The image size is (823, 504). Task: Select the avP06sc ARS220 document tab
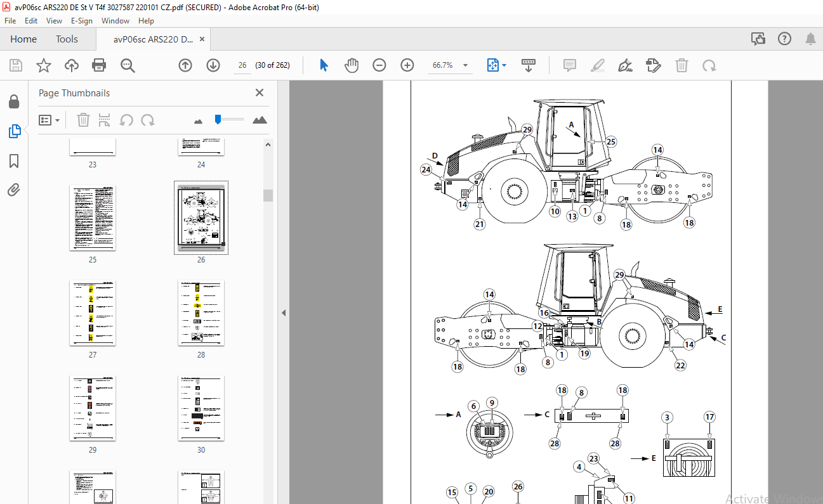153,39
